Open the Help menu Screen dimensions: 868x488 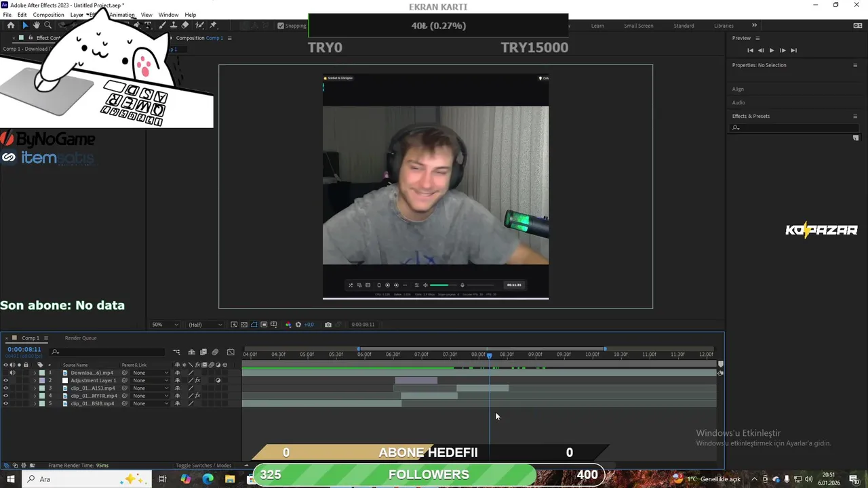pos(191,15)
